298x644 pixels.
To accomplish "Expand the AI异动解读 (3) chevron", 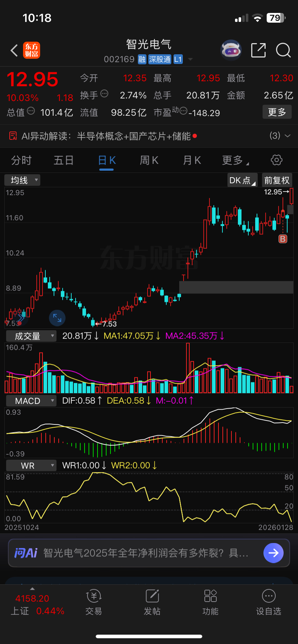I will pos(288,136).
